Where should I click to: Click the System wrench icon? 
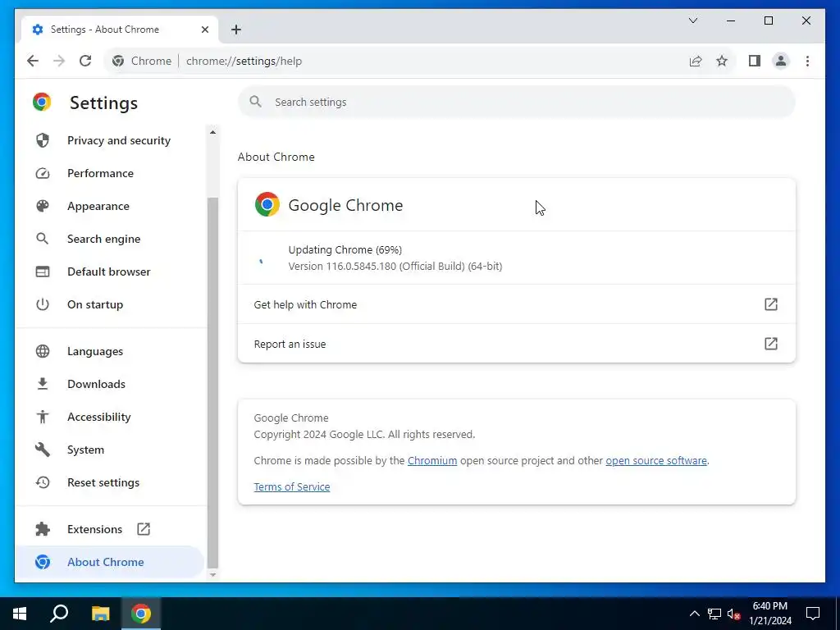point(43,450)
